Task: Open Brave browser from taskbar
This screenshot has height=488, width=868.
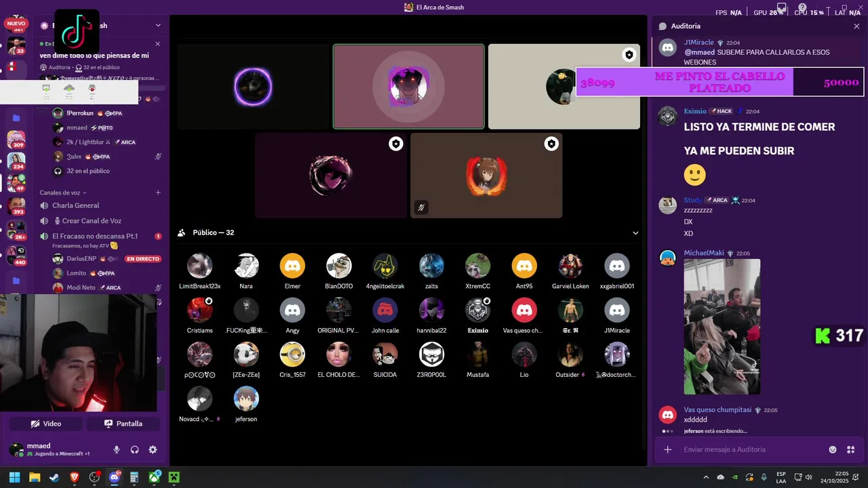Action: click(x=75, y=477)
